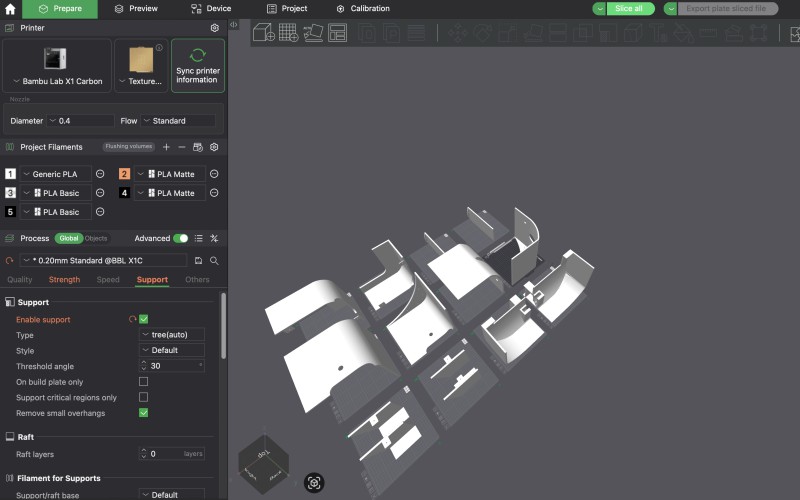Uncheck Remove small overhangs
The image size is (800, 500).
pyautogui.click(x=144, y=413)
